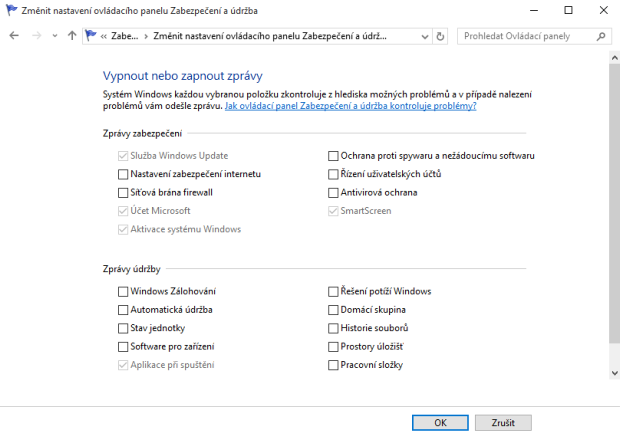Click the forward navigation arrow
Image resolution: width=620 pixels, height=437 pixels.
point(37,36)
